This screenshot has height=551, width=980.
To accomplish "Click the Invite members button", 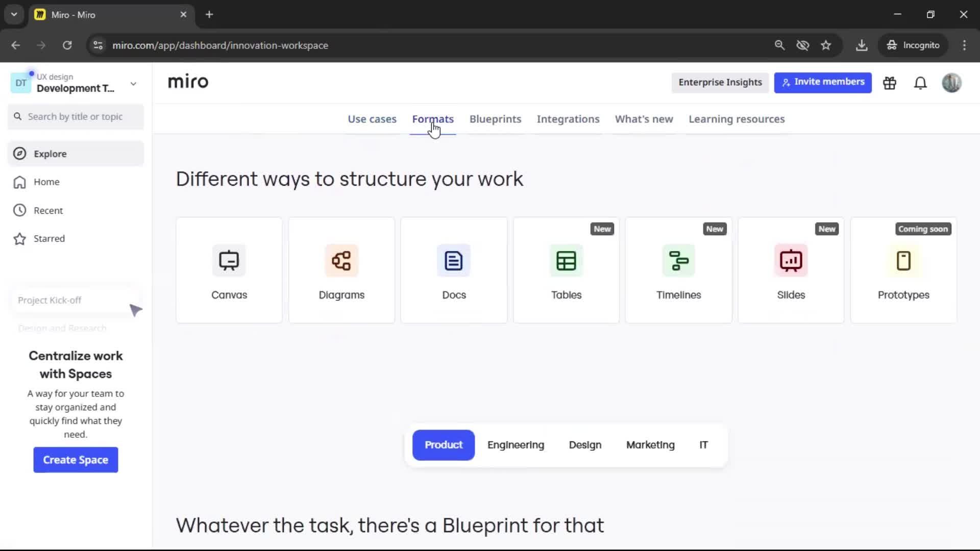I will (x=823, y=82).
